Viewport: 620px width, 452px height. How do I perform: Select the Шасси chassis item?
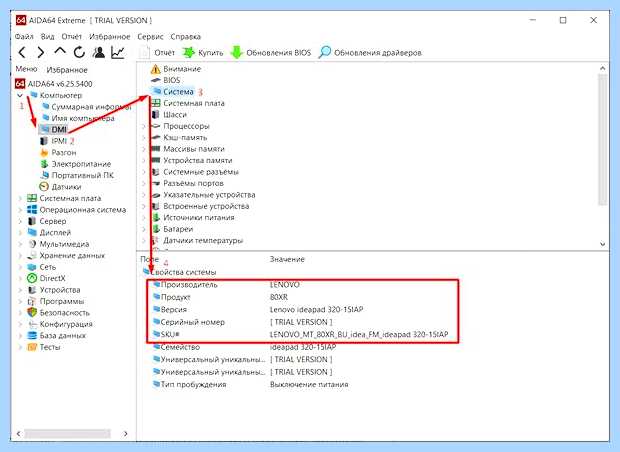click(x=169, y=115)
